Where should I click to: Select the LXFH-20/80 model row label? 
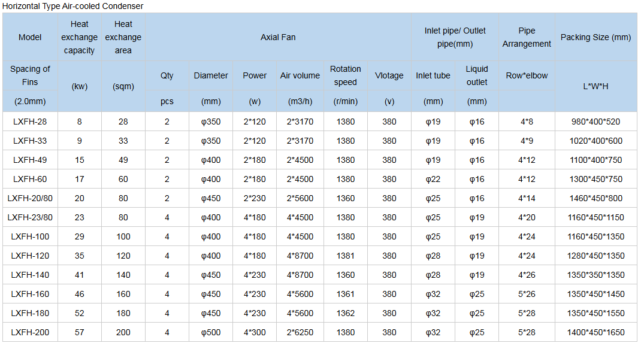point(30,198)
